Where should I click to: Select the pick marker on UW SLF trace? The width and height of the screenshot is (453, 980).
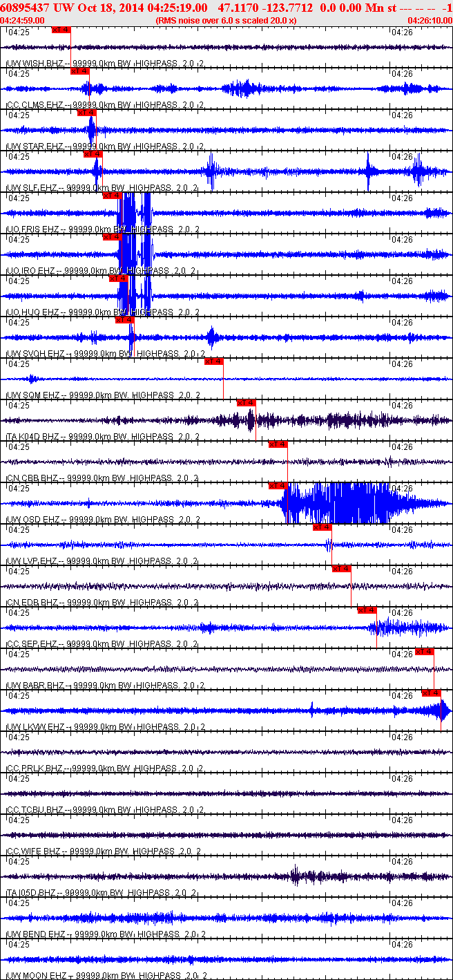pyautogui.click(x=93, y=154)
